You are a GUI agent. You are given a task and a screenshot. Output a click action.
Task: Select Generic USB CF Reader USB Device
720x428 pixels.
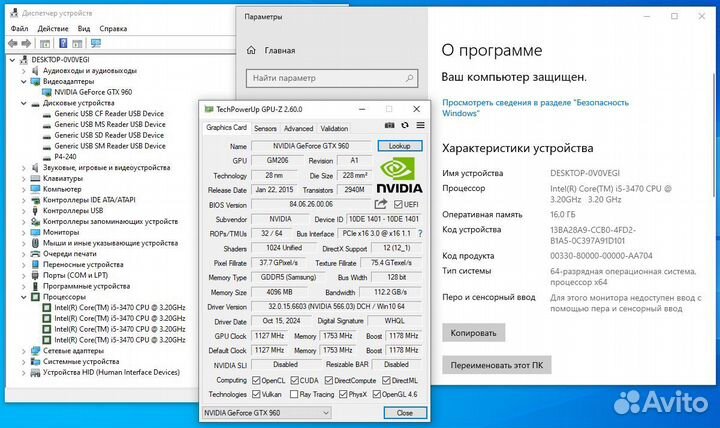[x=109, y=113]
